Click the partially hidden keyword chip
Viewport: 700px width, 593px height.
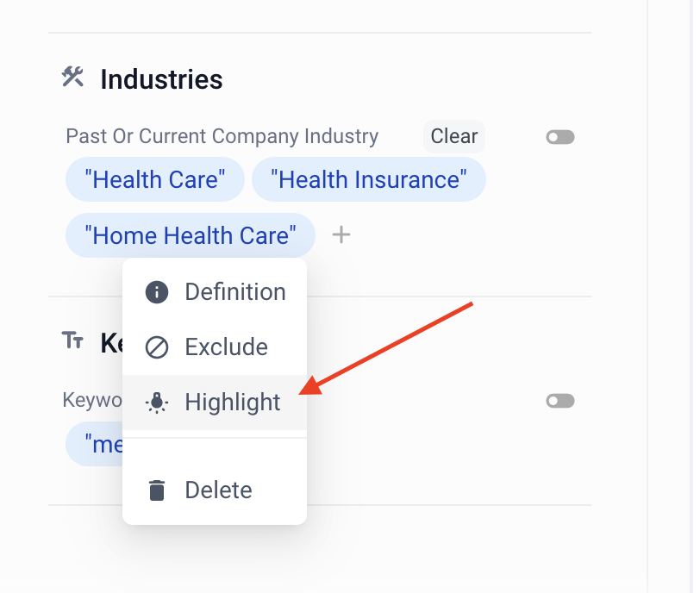coord(95,445)
